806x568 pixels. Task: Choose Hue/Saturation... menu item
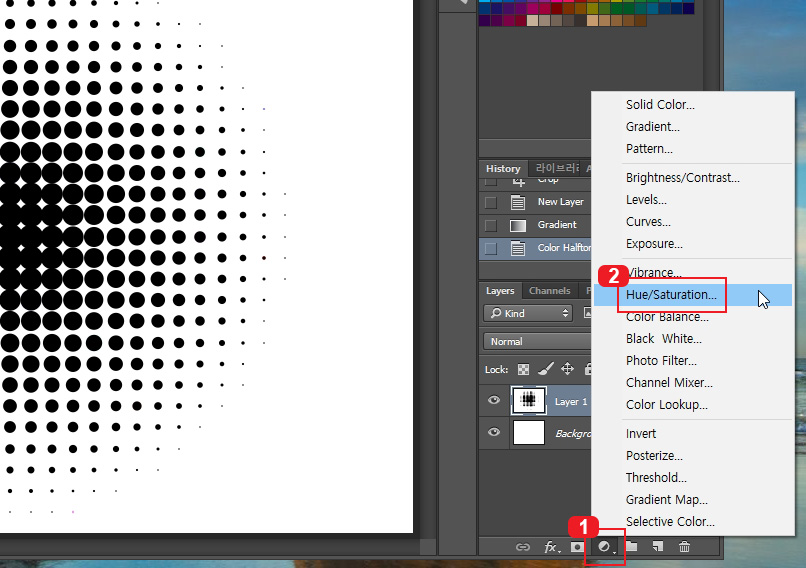click(671, 295)
